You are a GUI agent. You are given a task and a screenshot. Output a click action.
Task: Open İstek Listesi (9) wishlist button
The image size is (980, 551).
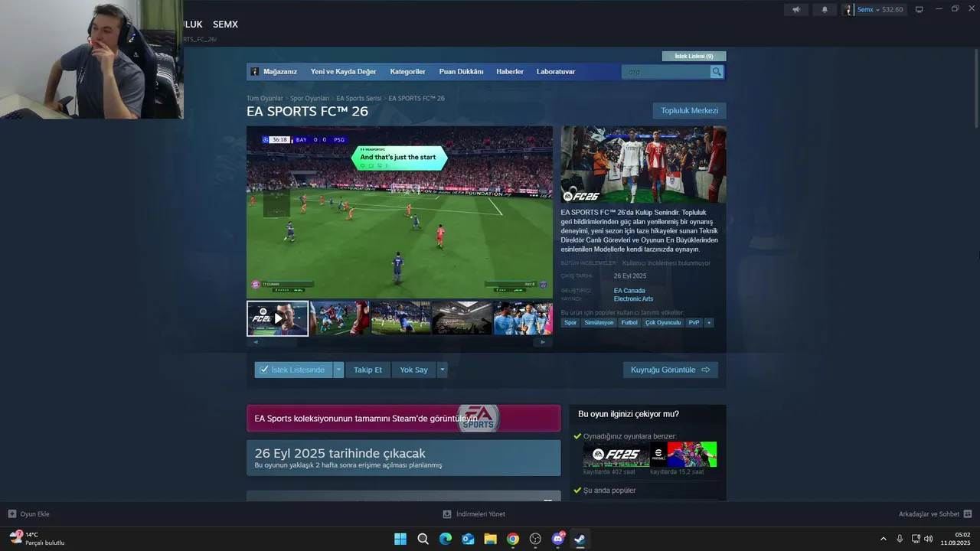point(694,56)
